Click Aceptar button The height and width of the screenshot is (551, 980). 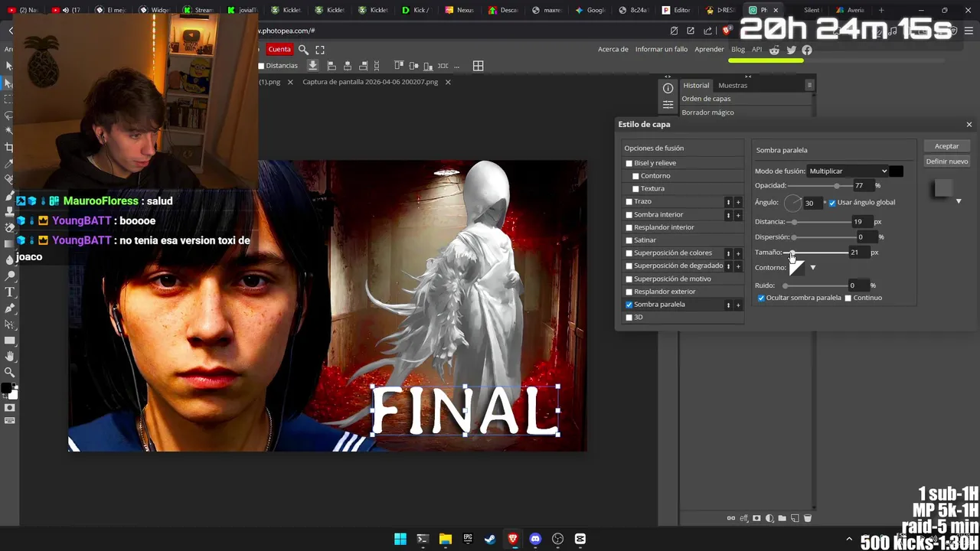click(946, 146)
